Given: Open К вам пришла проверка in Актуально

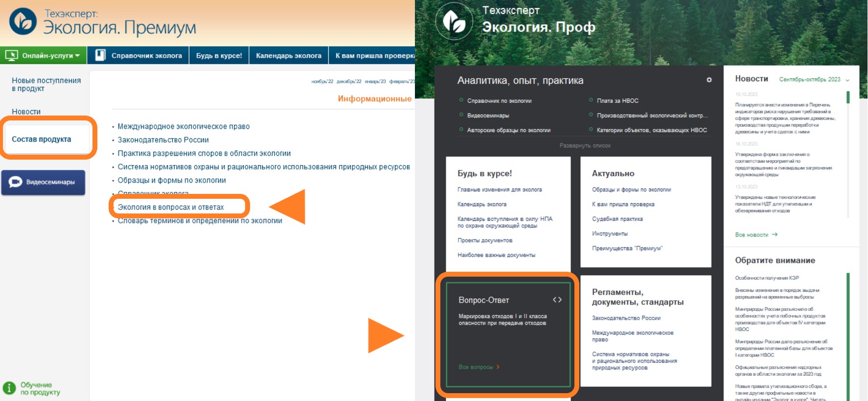Looking at the screenshot, I should [623, 204].
